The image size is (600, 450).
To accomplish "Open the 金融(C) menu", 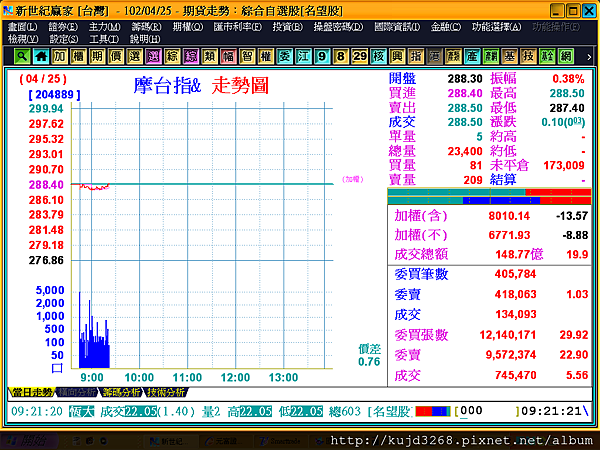I will click(x=445, y=27).
